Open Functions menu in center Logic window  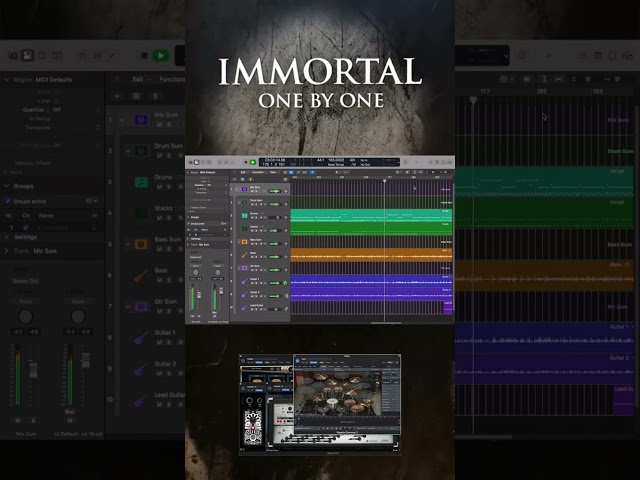[258, 172]
